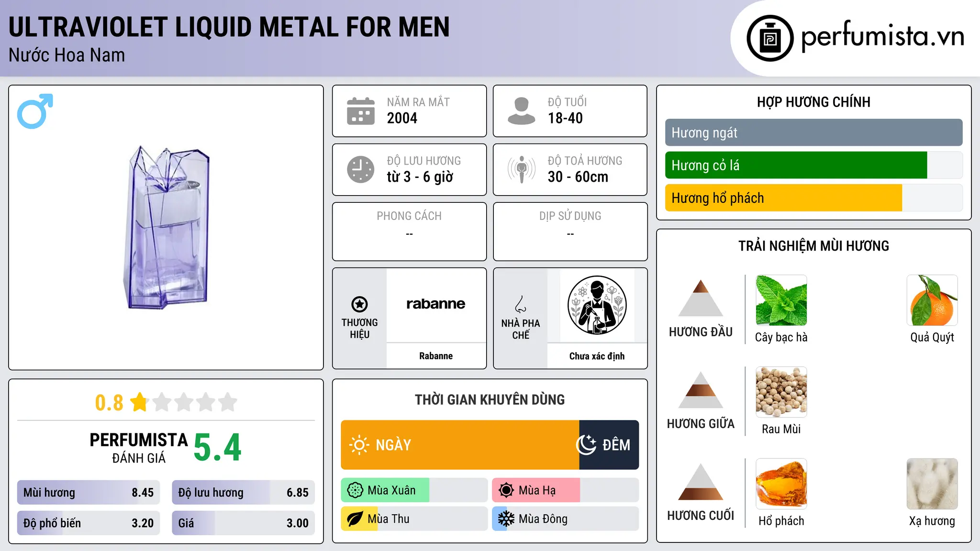Click the nose icon above Nhà pha chế
The height and width of the screenshot is (551, 980).
click(x=521, y=304)
